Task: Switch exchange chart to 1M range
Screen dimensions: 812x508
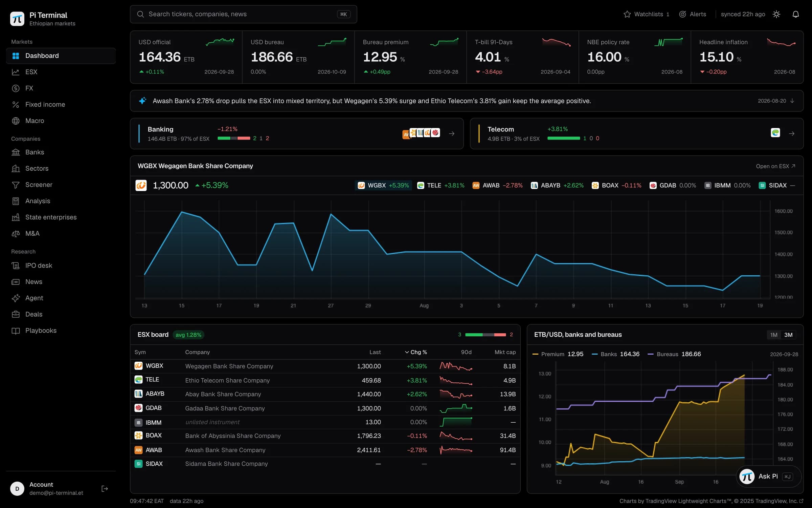Action: 774,335
